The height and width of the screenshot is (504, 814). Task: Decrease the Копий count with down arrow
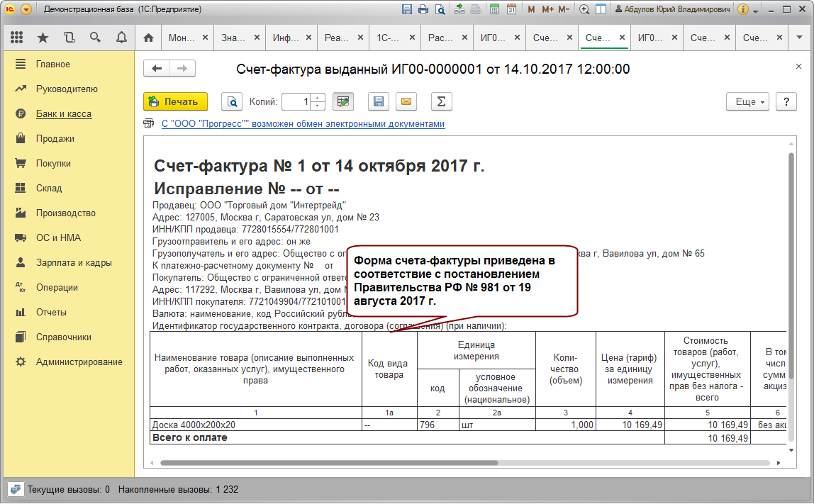click(317, 106)
